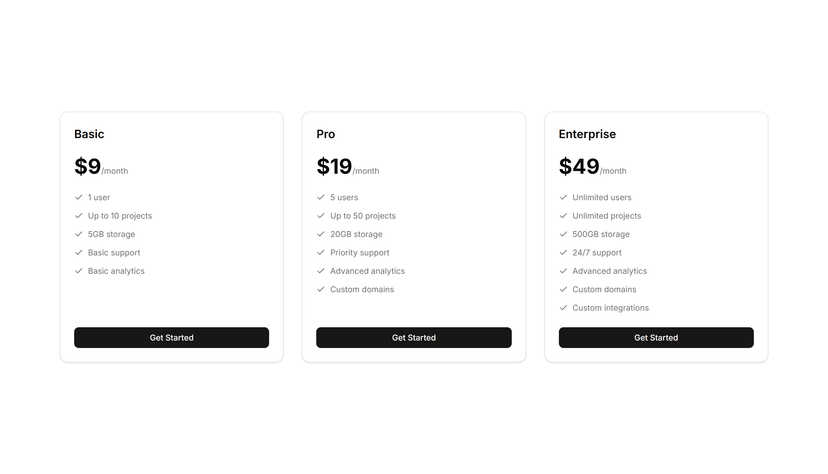The image size is (828, 474).
Task: Click the $19 per month price
Action: point(347,167)
